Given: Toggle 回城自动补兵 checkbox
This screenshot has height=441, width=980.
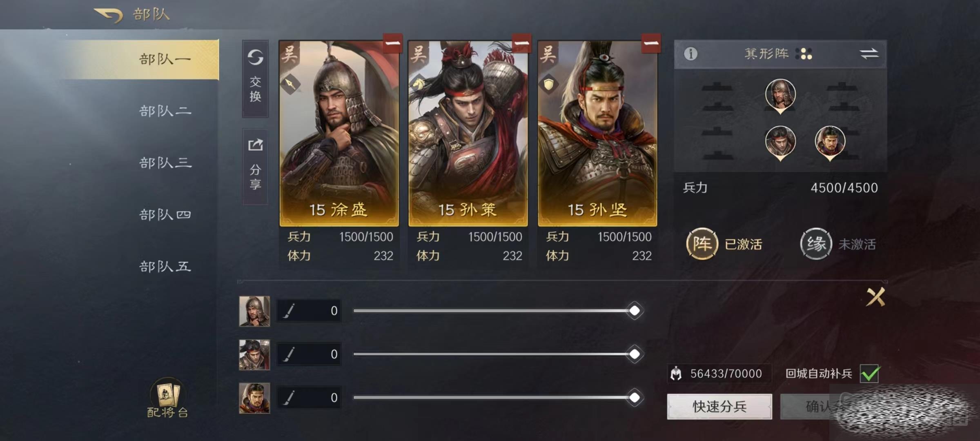Looking at the screenshot, I should tap(869, 373).
